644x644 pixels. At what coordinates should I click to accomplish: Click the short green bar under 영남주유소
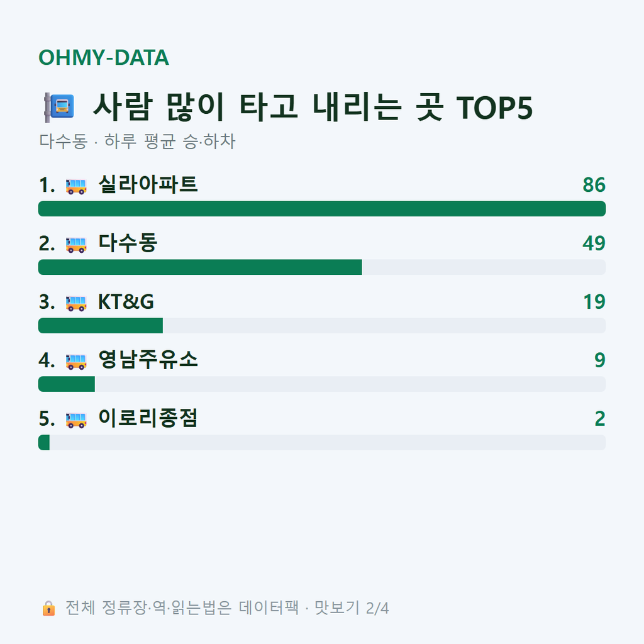click(67, 384)
